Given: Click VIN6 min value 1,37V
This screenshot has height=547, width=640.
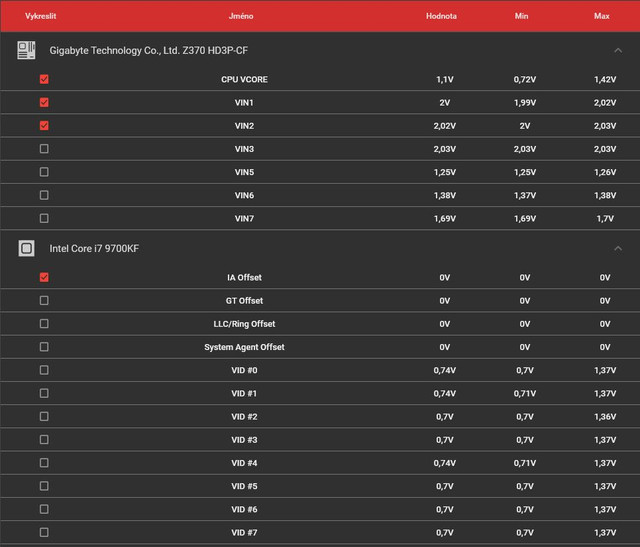Looking at the screenshot, I should point(525,196).
